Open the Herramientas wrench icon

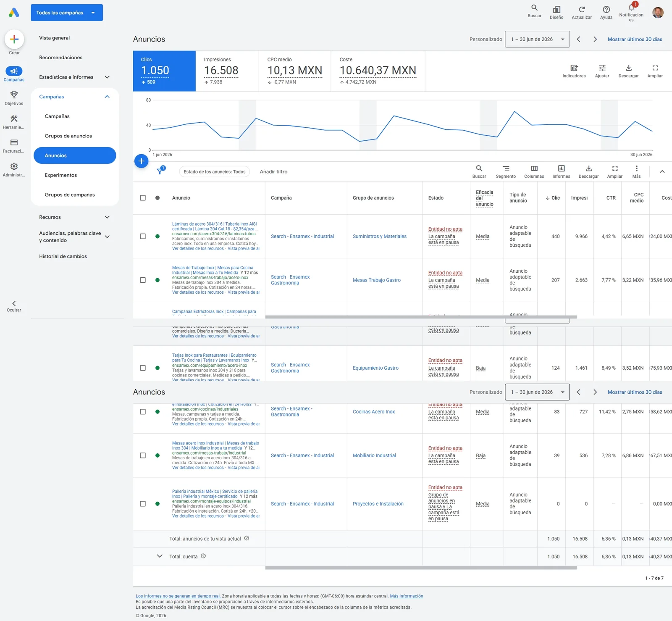[14, 119]
